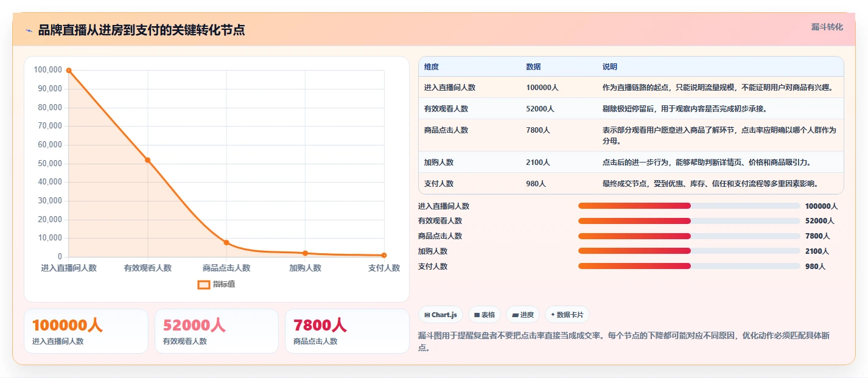Click the lightning icon beside the title
The image size is (868, 378).
click(x=29, y=30)
